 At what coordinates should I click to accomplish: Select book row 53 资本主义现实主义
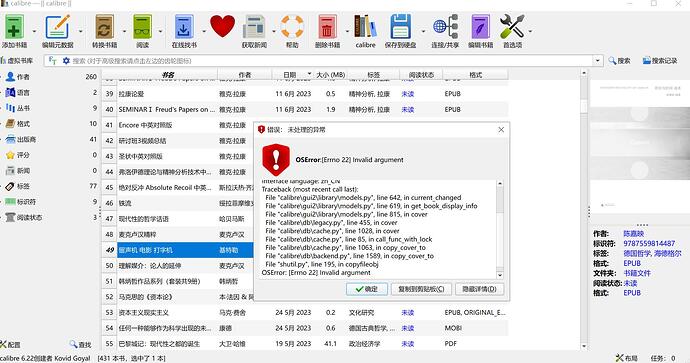(305, 312)
